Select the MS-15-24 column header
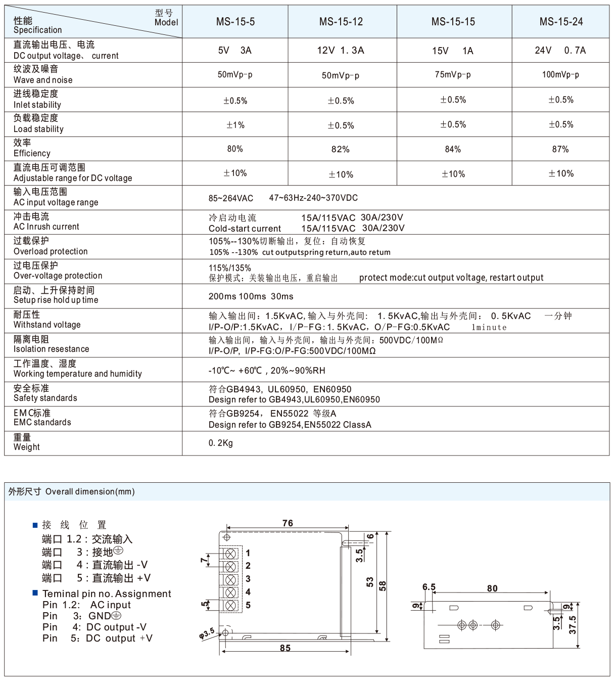This screenshot has height=686, width=616. [x=561, y=22]
